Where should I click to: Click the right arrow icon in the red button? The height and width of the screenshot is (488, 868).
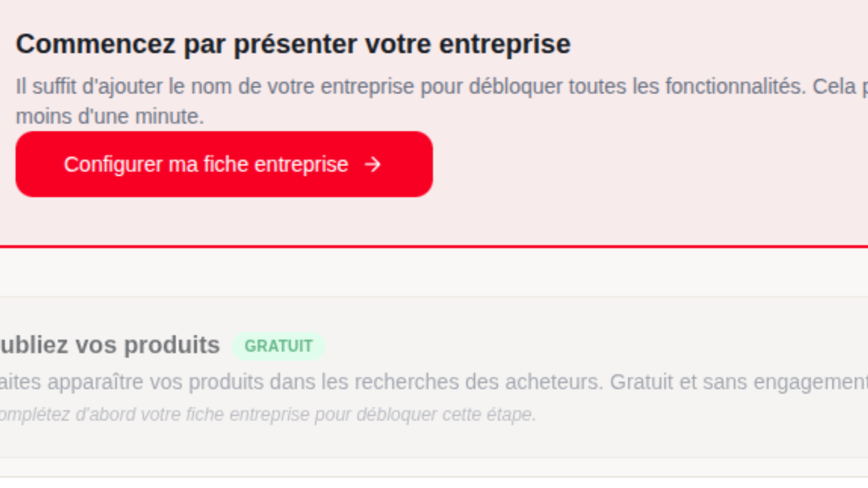pos(373,164)
